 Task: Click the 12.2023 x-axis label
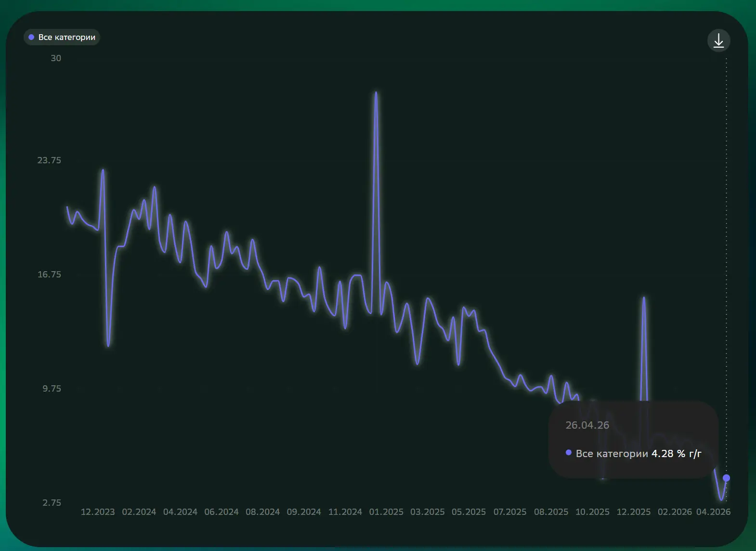click(x=98, y=512)
